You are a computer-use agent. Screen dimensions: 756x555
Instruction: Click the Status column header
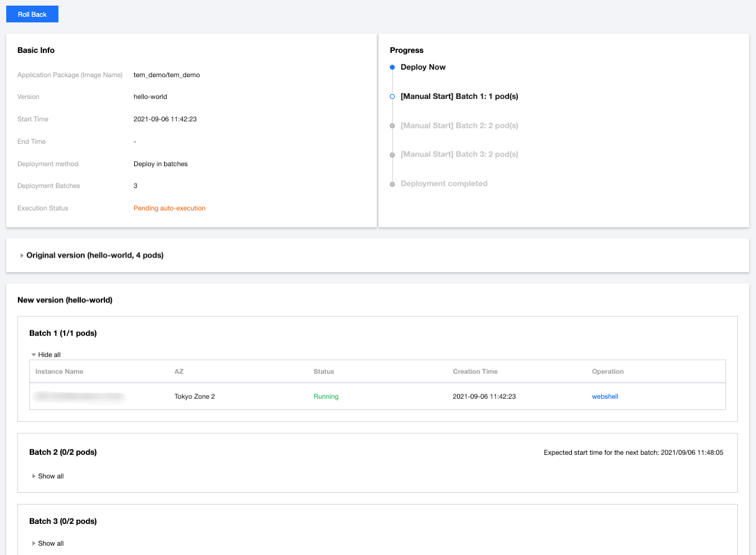[323, 371]
